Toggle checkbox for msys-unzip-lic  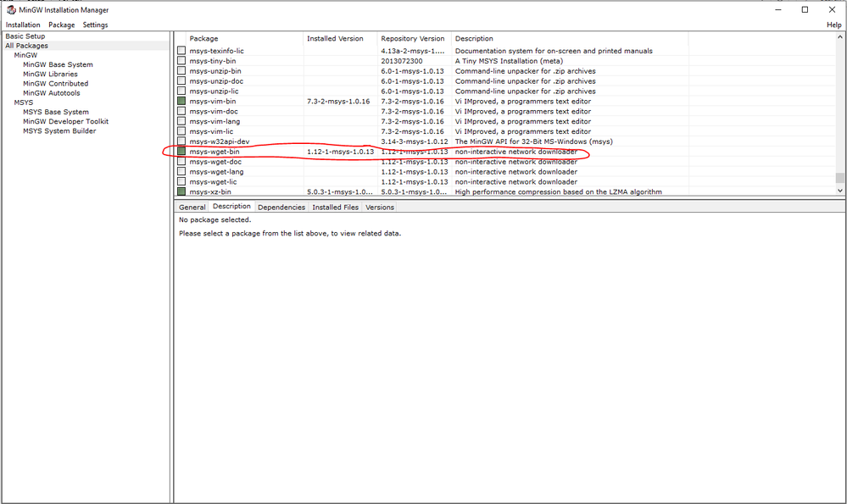coord(181,91)
